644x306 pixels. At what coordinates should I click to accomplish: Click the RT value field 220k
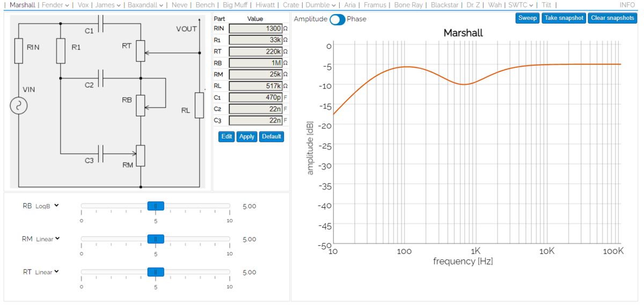coord(255,52)
